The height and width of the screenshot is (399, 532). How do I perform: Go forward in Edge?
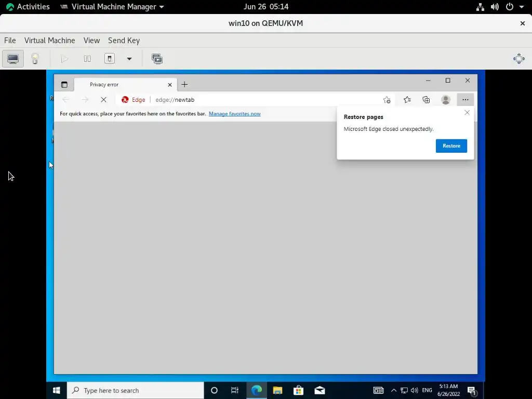tap(85, 99)
